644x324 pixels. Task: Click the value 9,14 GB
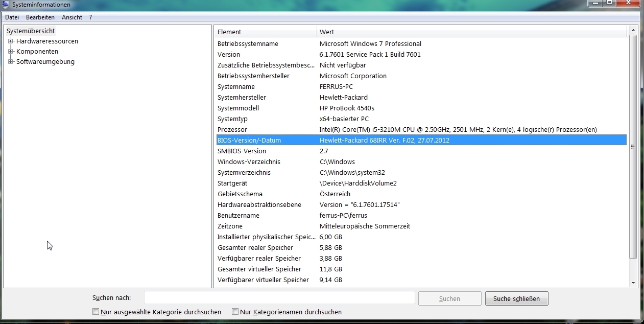pos(330,280)
